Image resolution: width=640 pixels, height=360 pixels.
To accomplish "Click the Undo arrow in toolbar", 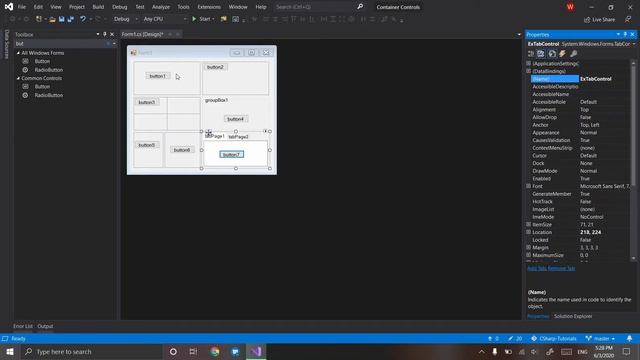I will tap(83, 19).
